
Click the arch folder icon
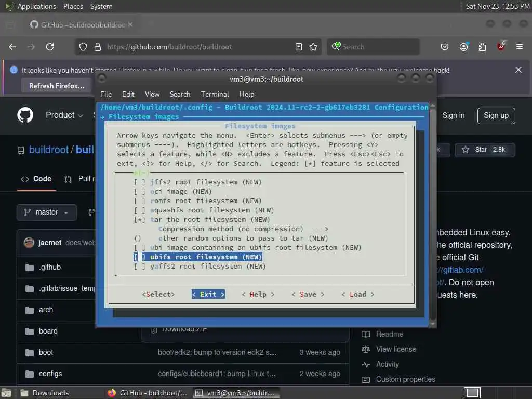[x=30, y=310]
